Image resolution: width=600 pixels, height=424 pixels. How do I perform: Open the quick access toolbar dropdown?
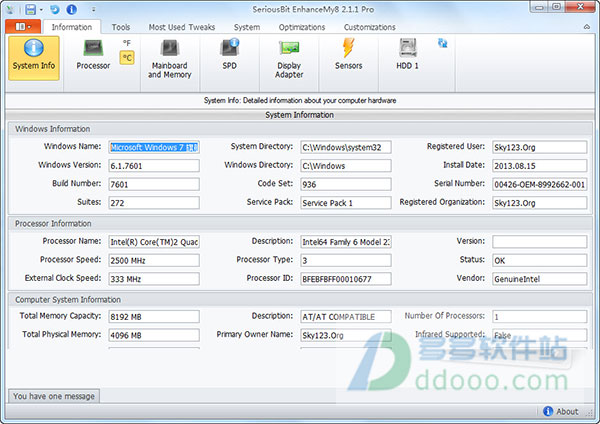click(x=93, y=10)
